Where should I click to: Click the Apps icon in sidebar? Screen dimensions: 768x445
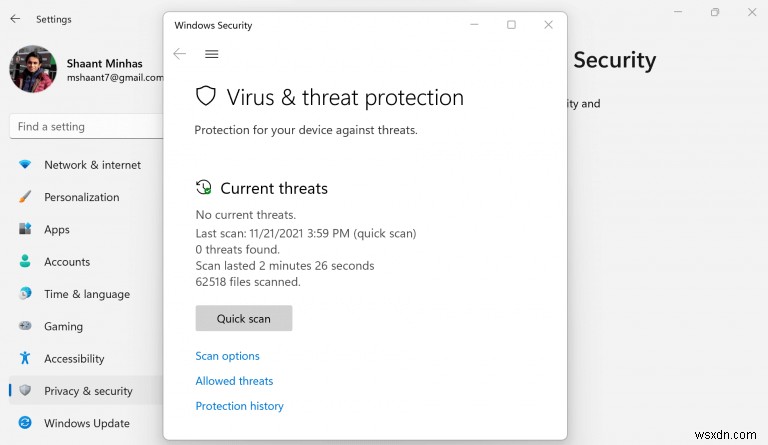tap(25, 229)
